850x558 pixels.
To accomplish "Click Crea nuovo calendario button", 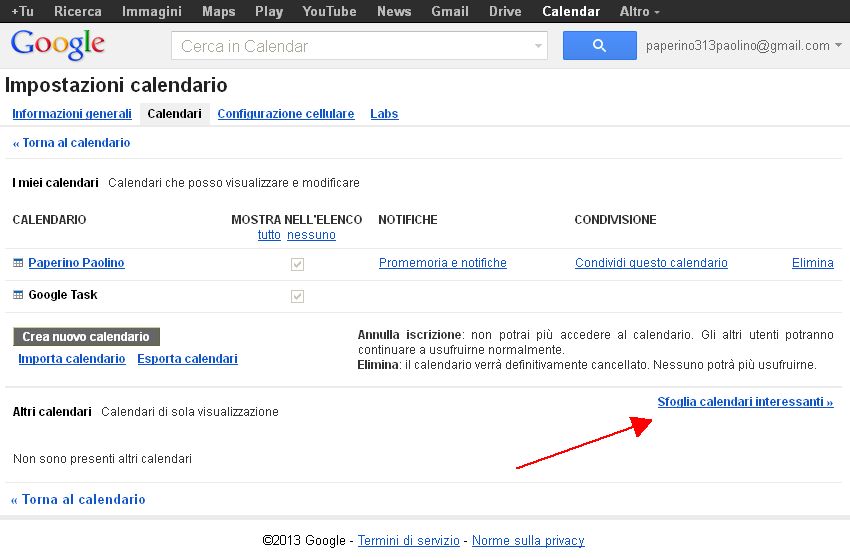I will tap(86, 337).
